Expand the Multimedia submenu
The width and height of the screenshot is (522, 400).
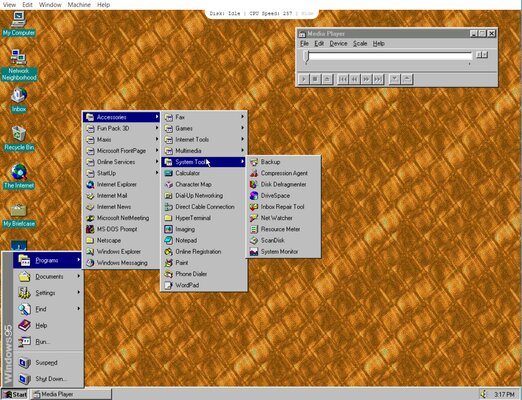click(x=204, y=151)
